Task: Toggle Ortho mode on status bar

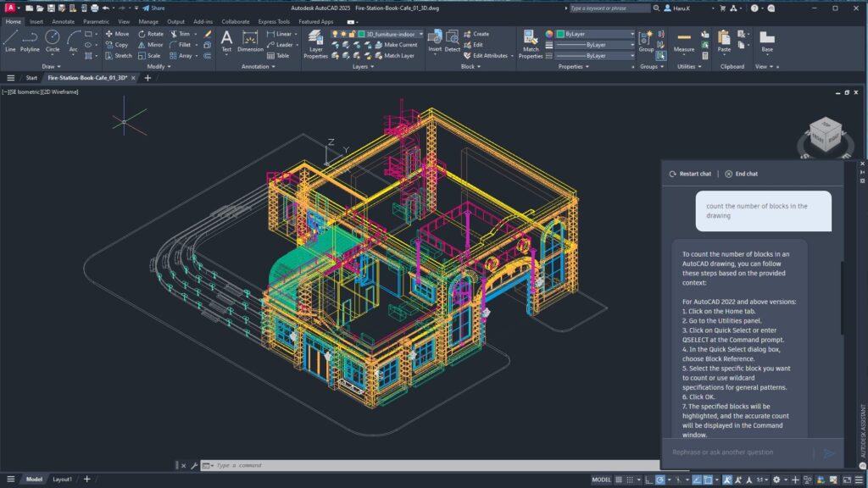Action: pos(648,480)
